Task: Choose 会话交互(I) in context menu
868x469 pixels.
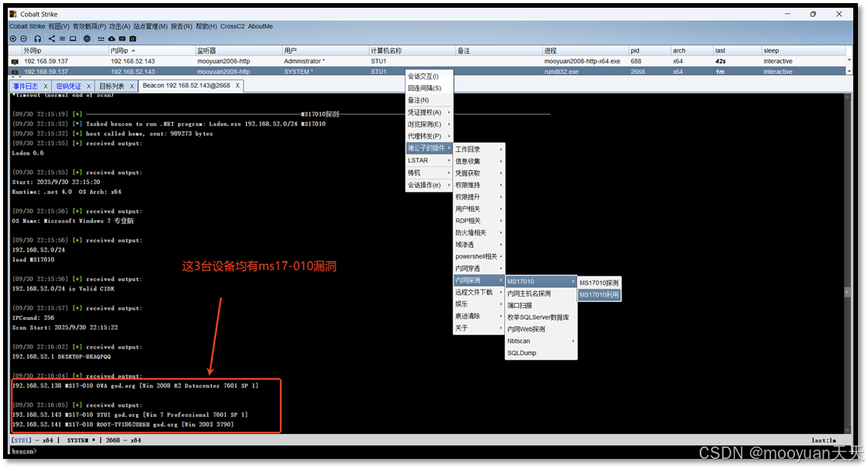Action: pyautogui.click(x=430, y=76)
